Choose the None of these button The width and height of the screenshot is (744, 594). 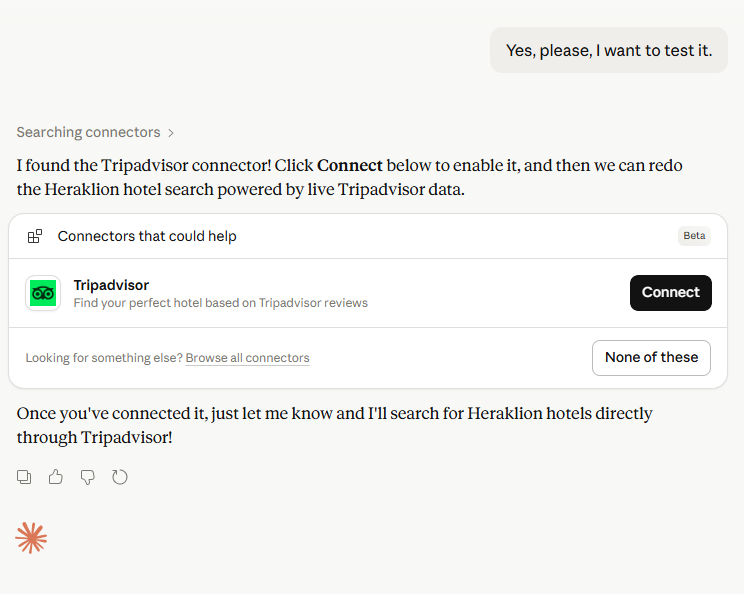pyautogui.click(x=651, y=357)
